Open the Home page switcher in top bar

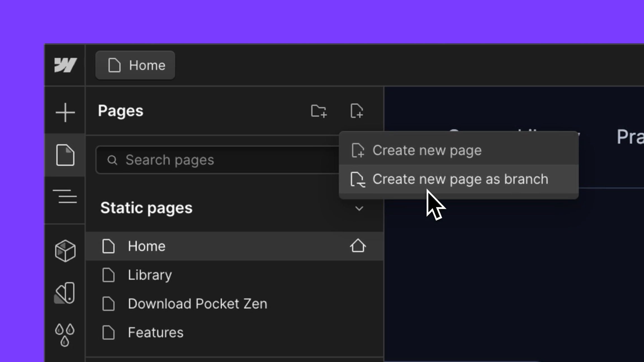click(x=135, y=65)
